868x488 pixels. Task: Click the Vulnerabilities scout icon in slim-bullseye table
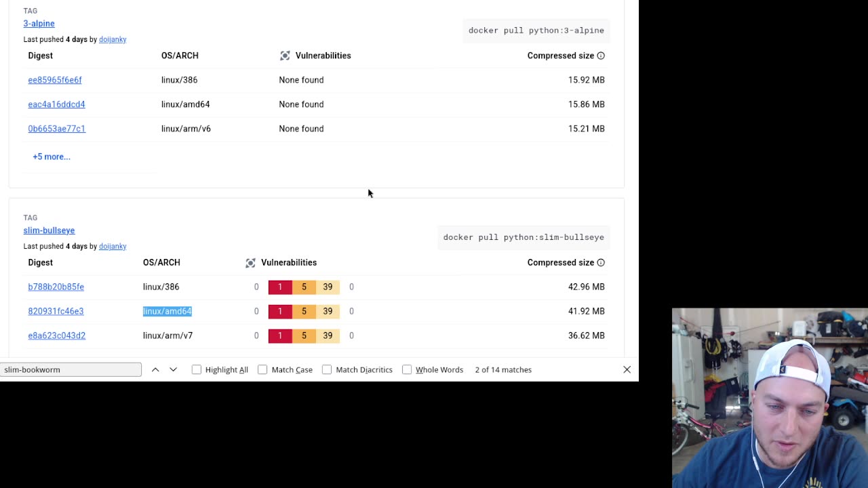pyautogui.click(x=250, y=262)
